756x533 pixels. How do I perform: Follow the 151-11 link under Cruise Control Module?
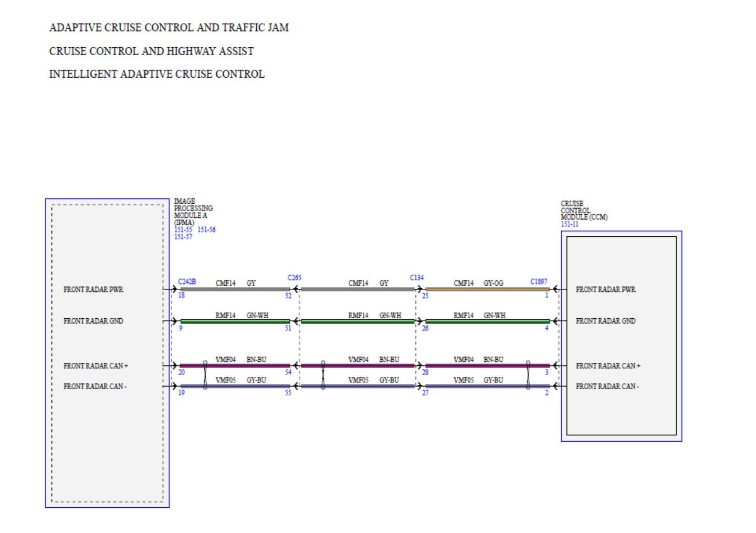click(569, 224)
